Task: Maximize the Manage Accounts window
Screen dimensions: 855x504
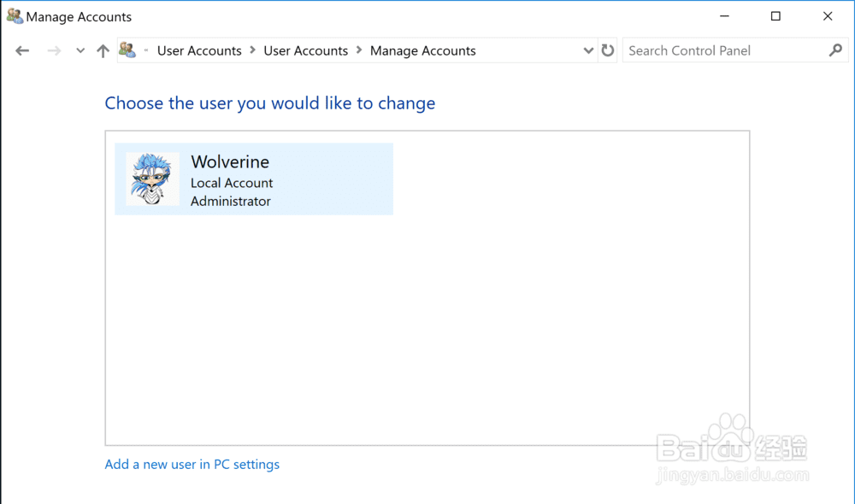Action: click(775, 16)
